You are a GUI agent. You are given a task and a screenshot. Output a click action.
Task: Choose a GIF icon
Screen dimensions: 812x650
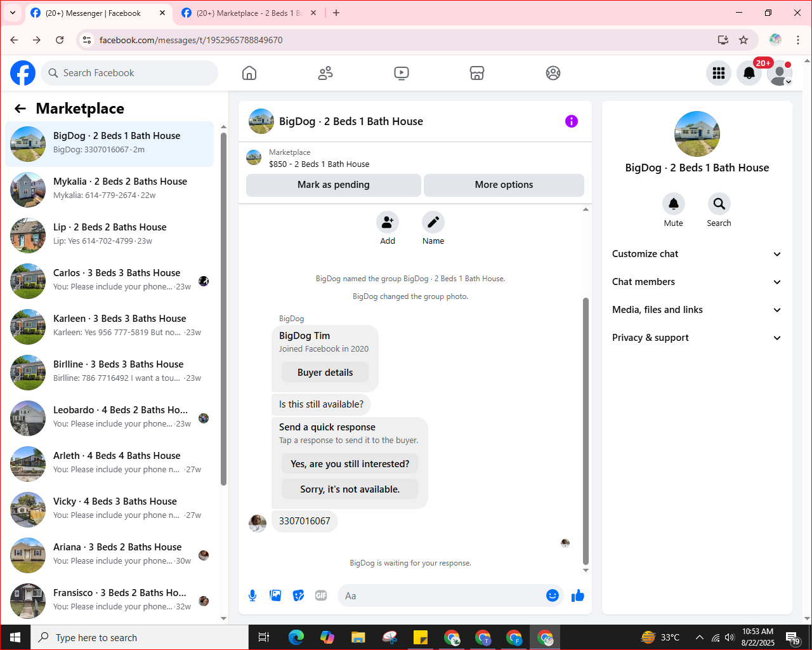click(321, 595)
